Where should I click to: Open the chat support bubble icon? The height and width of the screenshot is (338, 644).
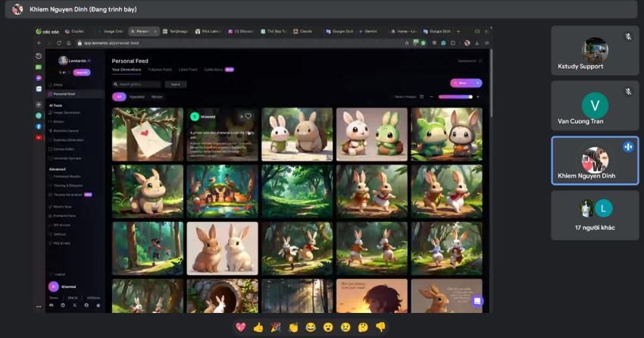point(477,301)
